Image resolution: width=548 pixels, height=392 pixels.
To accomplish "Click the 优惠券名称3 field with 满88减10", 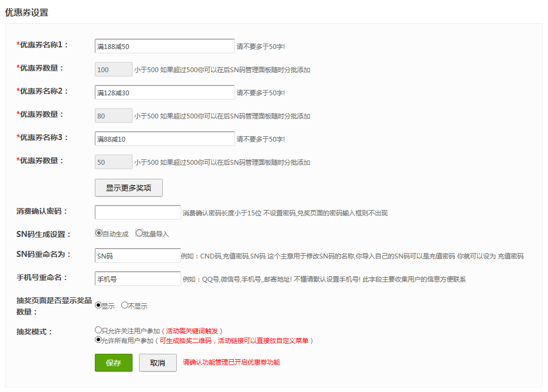I will pos(164,139).
